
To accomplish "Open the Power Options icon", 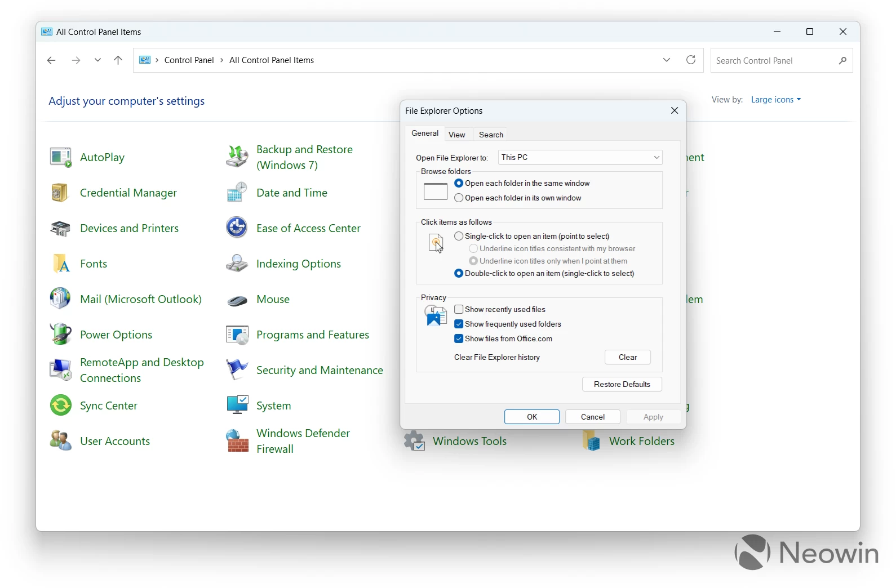I will [60, 335].
